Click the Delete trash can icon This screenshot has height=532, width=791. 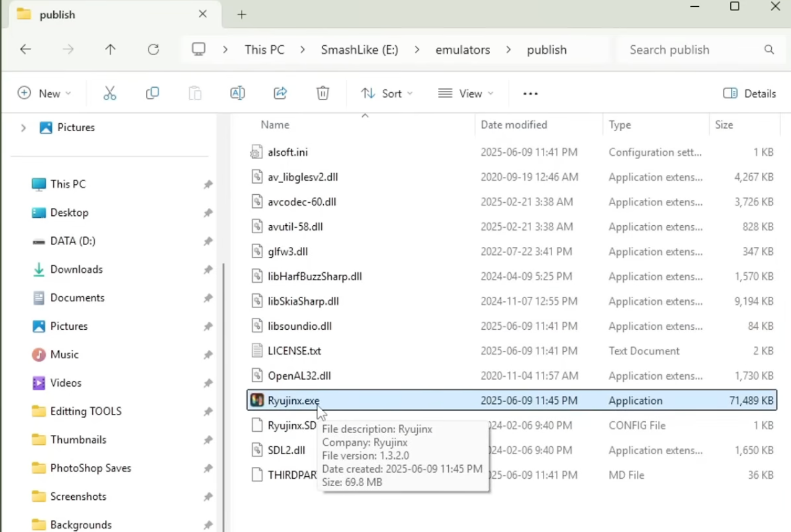click(x=322, y=93)
